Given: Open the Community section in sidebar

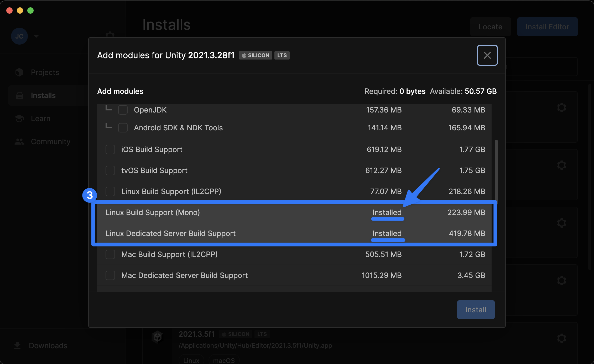Looking at the screenshot, I should pyautogui.click(x=51, y=142).
